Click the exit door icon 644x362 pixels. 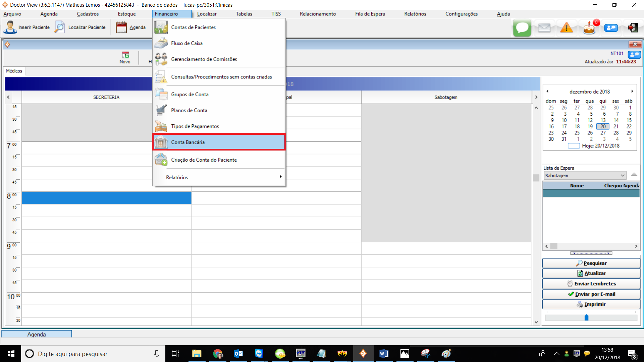[x=633, y=28]
